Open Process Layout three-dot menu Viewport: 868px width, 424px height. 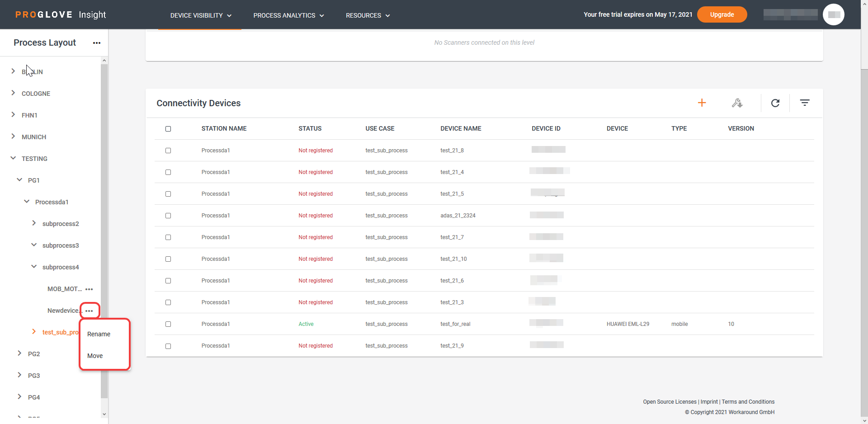point(97,43)
